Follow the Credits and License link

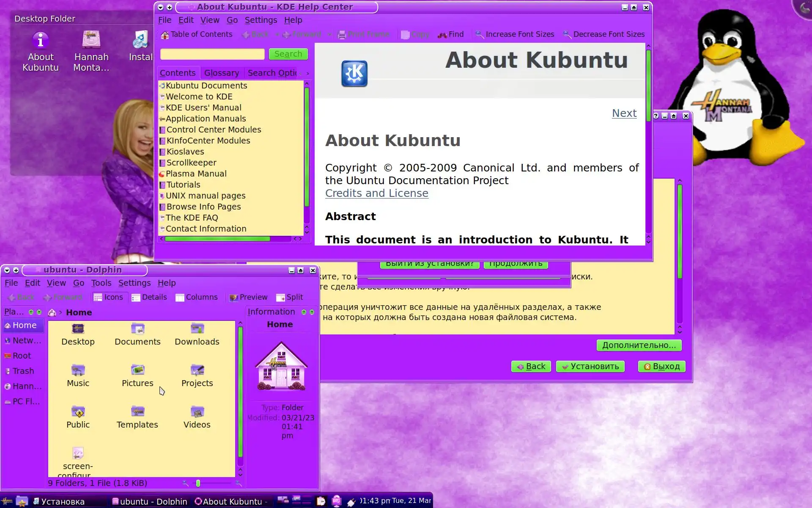[x=376, y=193]
